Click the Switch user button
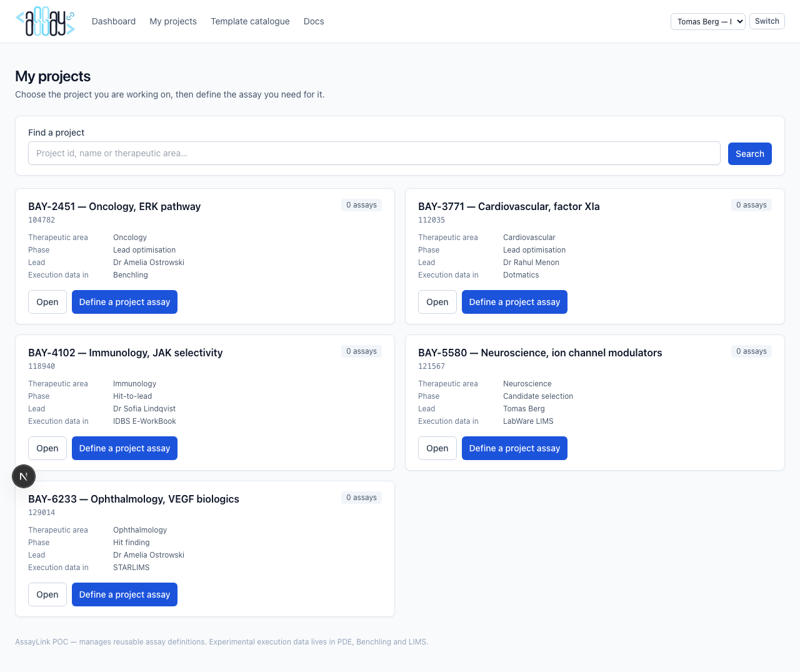The height and width of the screenshot is (672, 800). [767, 21]
